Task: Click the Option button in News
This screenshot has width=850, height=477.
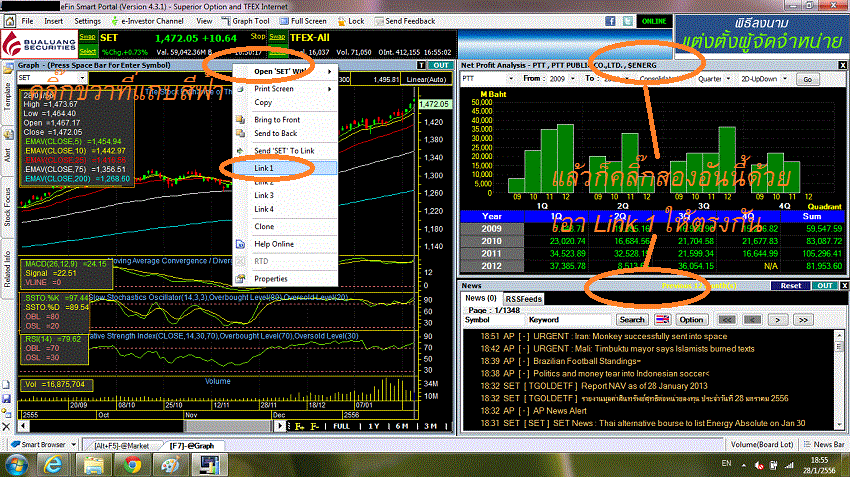Action: click(691, 320)
